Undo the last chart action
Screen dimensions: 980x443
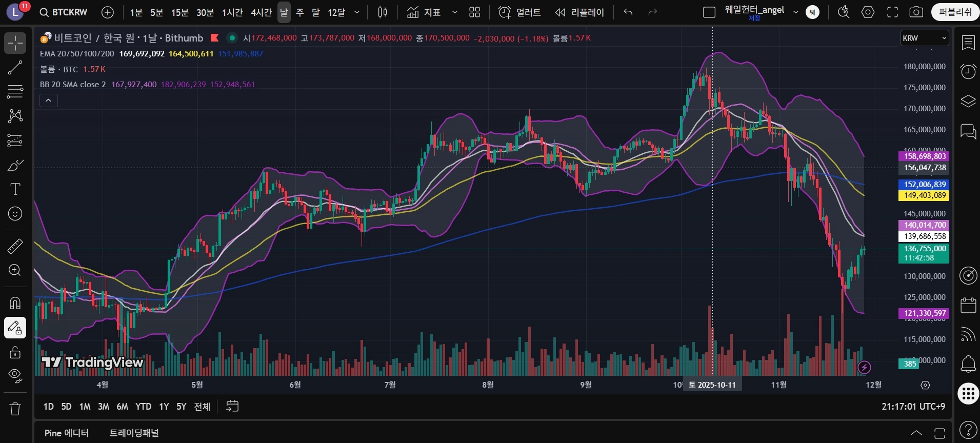click(x=628, y=12)
